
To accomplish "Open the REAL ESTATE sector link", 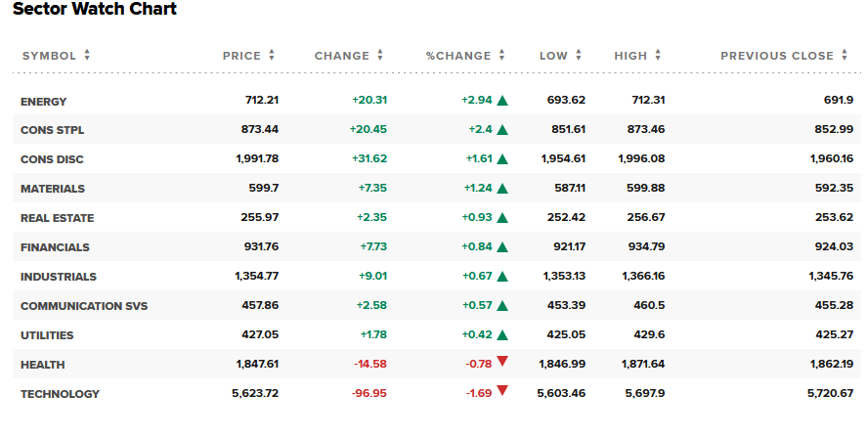I will (x=57, y=219).
